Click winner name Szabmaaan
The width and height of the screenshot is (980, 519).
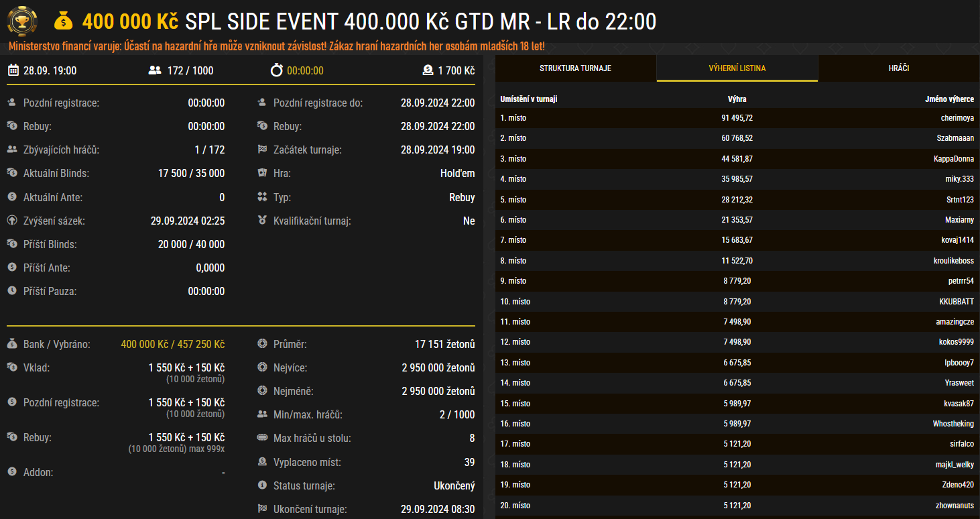pyautogui.click(x=956, y=138)
